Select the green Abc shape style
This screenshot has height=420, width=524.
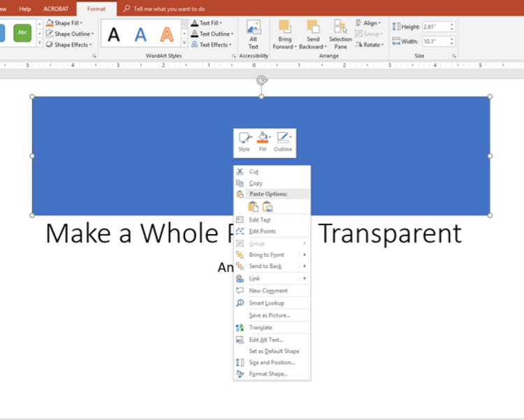click(x=22, y=32)
